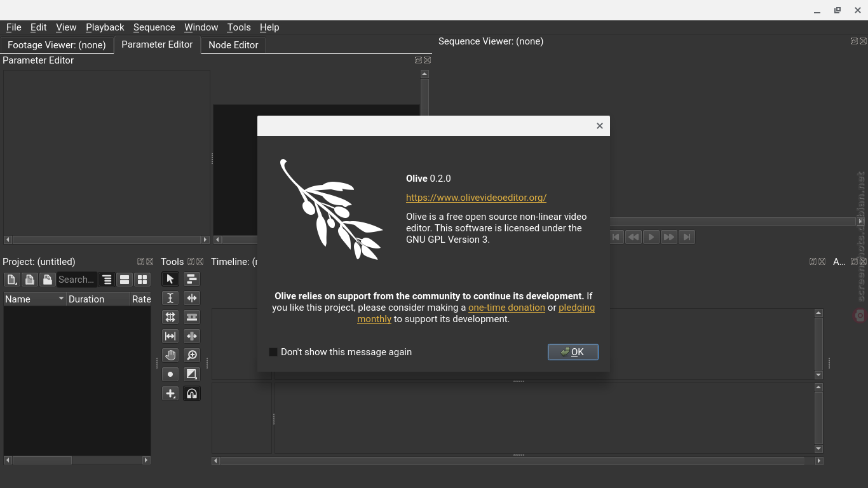868x488 pixels.
Task: Switch to the Parameter Editor tab
Action: tap(157, 44)
